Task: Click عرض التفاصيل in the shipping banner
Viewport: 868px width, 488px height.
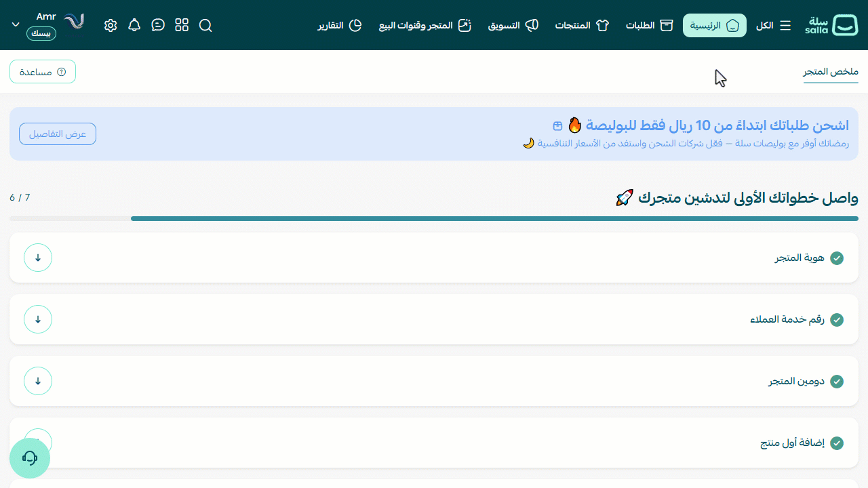Action: pos(58,134)
